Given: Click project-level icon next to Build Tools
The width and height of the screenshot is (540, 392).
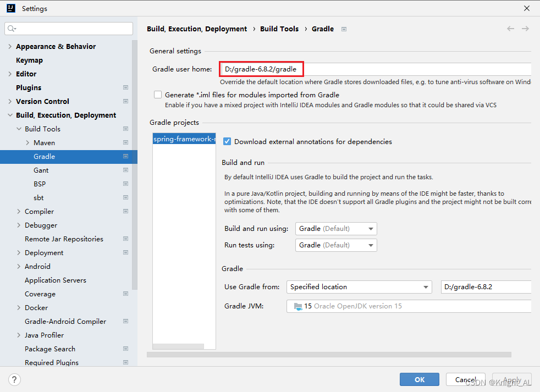Looking at the screenshot, I should 126,129.
